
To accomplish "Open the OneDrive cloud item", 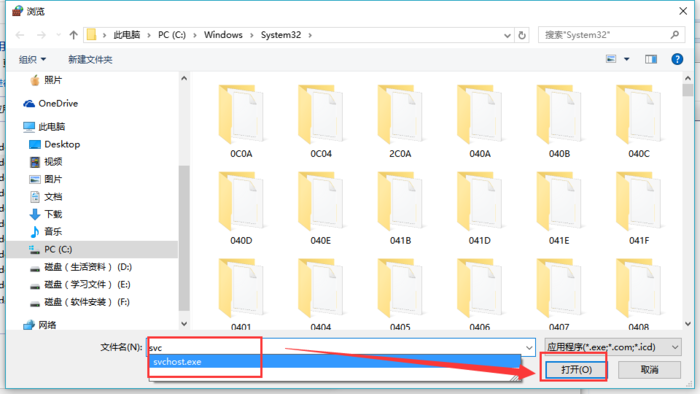I will pos(51,104).
